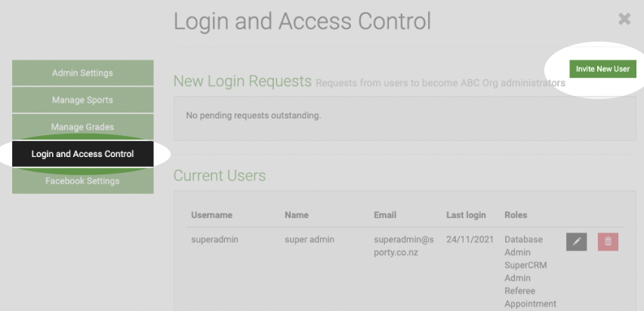Click the SuperCRM role text

click(x=525, y=265)
